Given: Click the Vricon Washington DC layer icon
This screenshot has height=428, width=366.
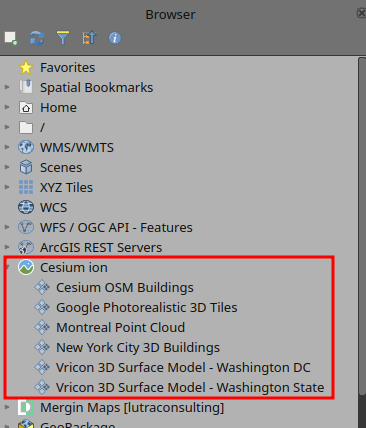Looking at the screenshot, I should [42, 367].
